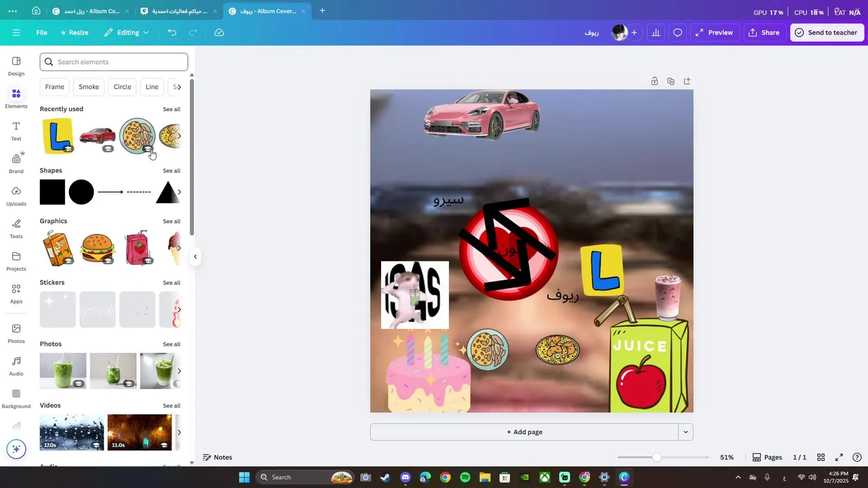Open Spotify from the taskbar
Screen dimensions: 868x488
point(465,477)
